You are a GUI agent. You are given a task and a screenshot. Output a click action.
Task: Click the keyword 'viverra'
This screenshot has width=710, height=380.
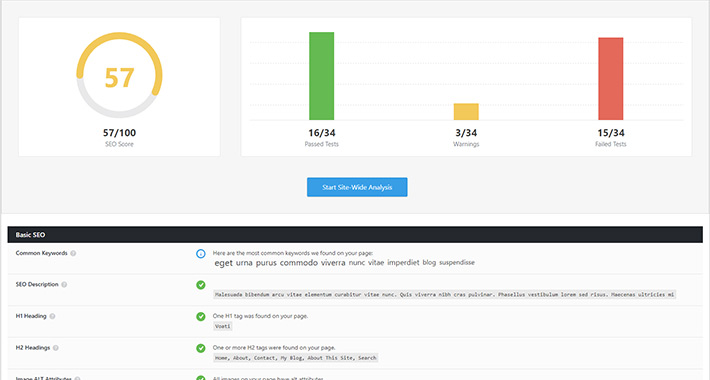[333, 263]
